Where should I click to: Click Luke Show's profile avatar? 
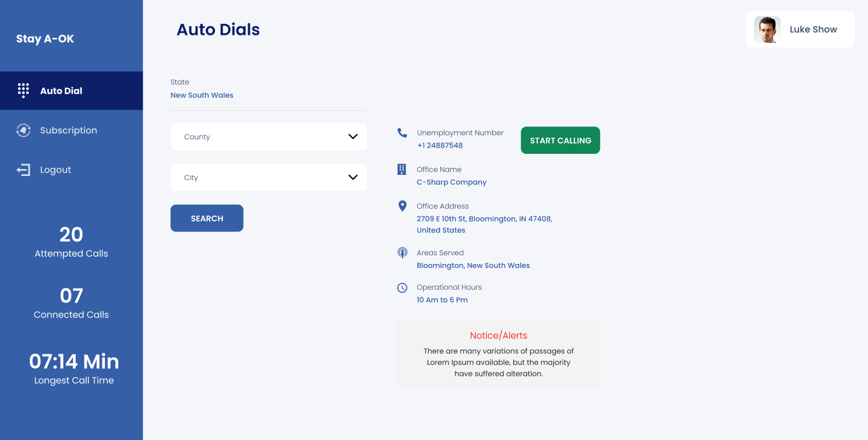pyautogui.click(x=767, y=29)
